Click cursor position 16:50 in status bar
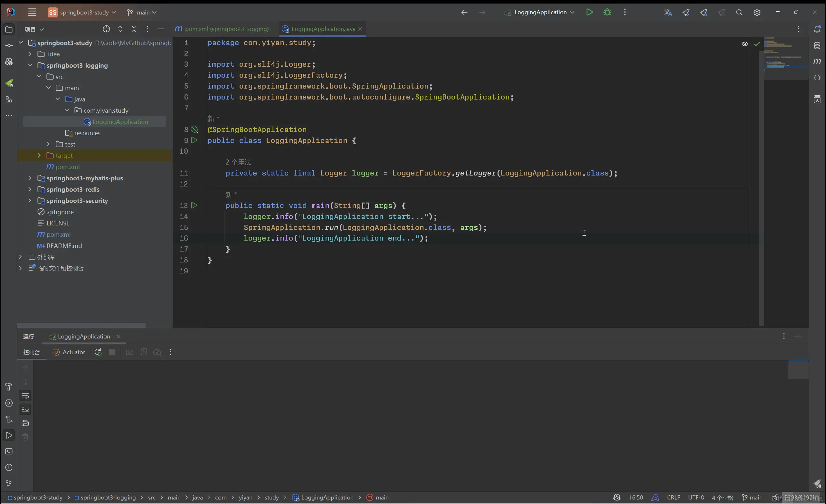This screenshot has width=826, height=504. pos(636,497)
